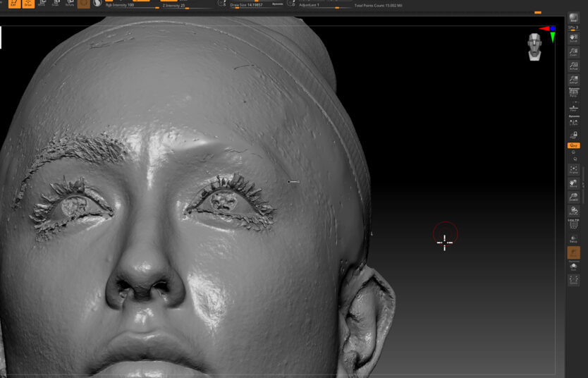The image size is (588, 378).
Task: Set canvas to Actual size
Action: [573, 66]
